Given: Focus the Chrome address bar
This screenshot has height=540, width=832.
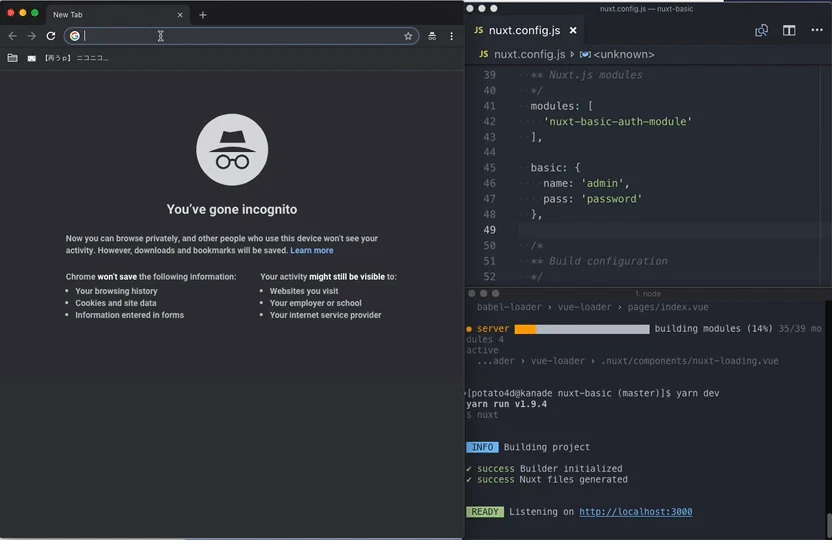Looking at the screenshot, I should (x=241, y=36).
